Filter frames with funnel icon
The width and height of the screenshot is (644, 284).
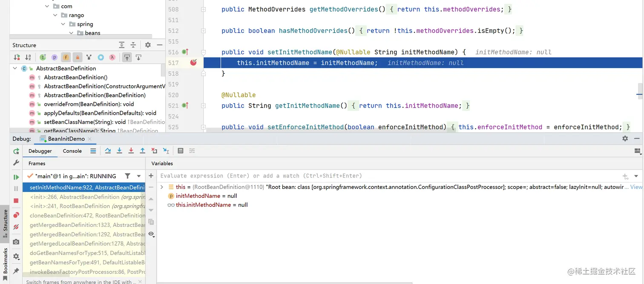pyautogui.click(x=127, y=176)
